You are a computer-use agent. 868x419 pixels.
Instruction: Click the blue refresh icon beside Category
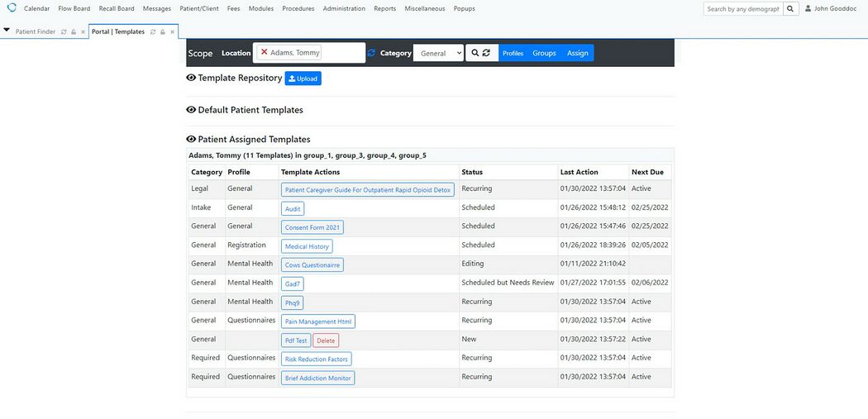(x=372, y=53)
